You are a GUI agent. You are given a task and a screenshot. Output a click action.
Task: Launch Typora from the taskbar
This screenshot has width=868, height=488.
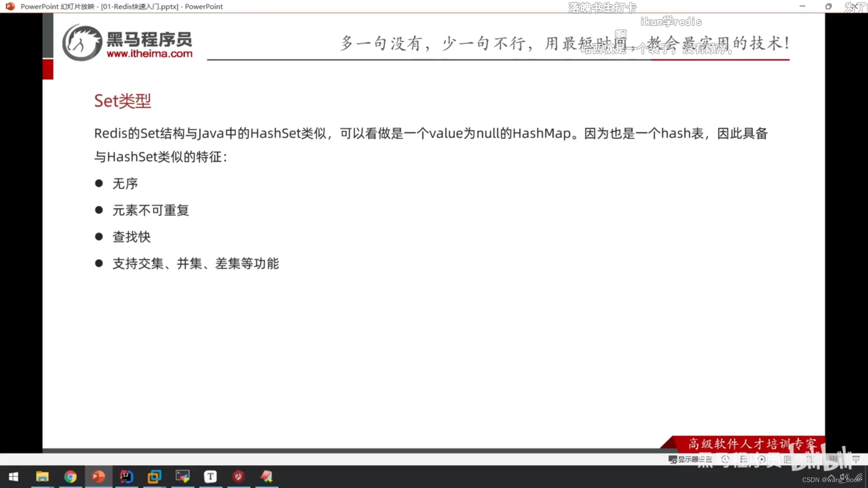point(211,477)
